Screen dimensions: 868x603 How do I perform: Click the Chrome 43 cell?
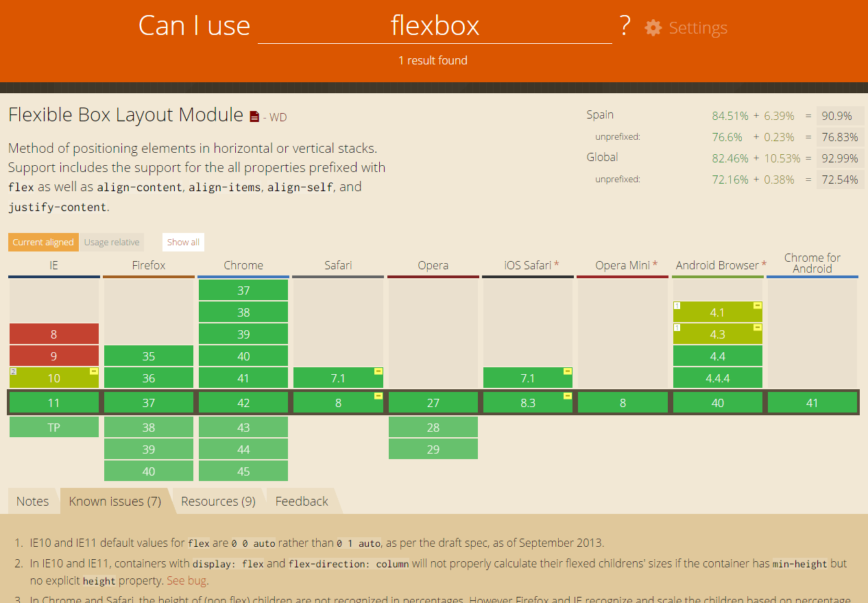[x=243, y=427]
